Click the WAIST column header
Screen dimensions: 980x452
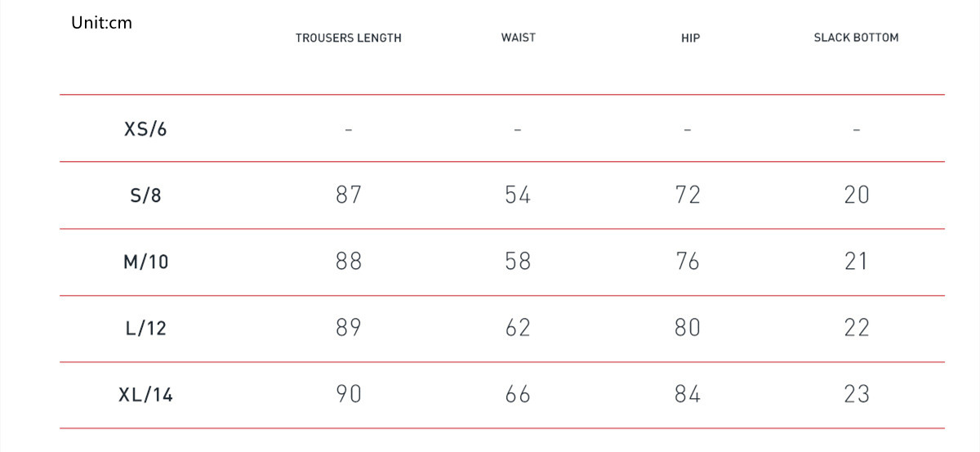pyautogui.click(x=519, y=38)
